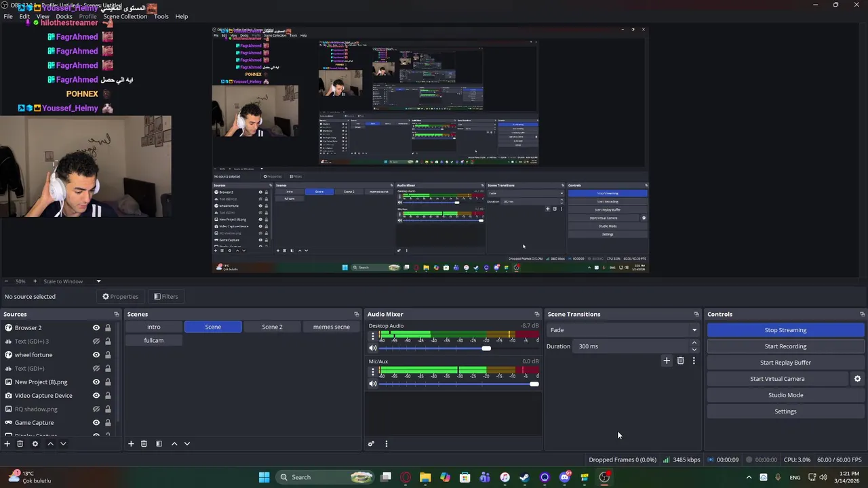The width and height of the screenshot is (868, 488).
Task: Open source properties gear in Sources toolbar
Action: [35, 444]
